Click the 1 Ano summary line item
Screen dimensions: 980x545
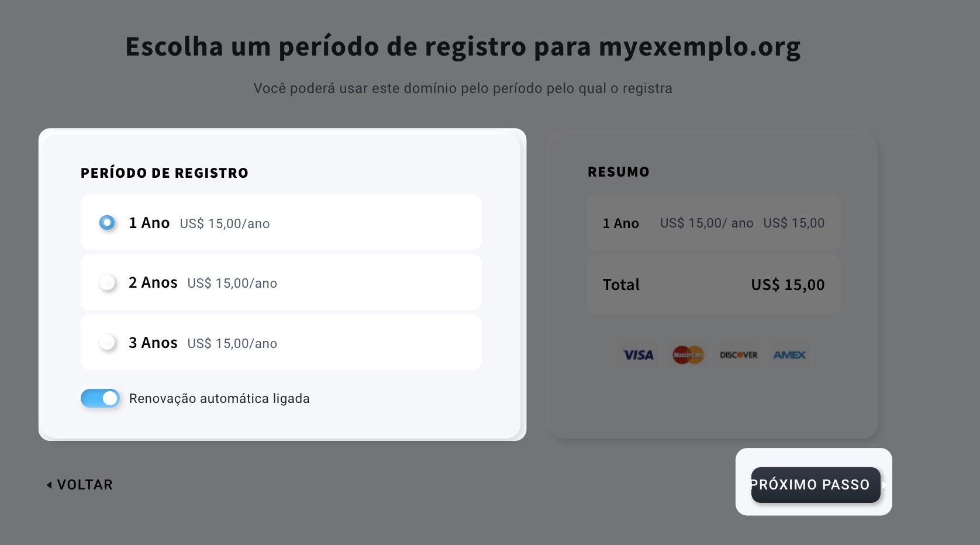pyautogui.click(x=713, y=223)
